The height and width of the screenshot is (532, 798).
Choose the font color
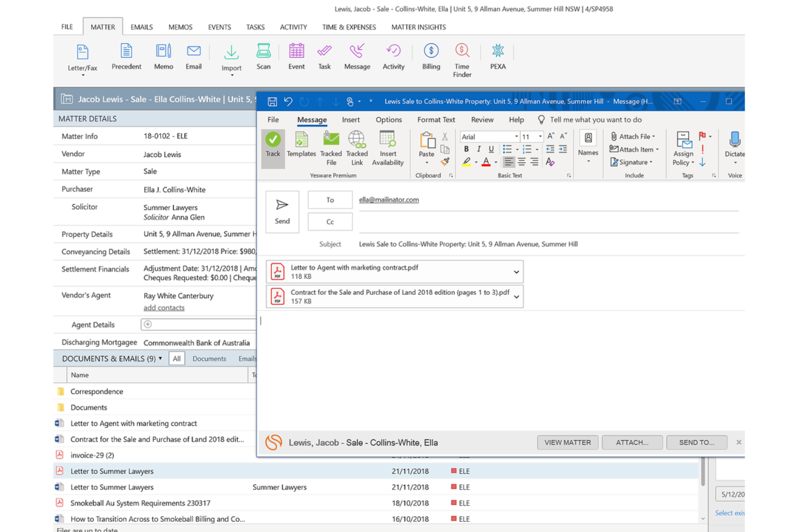coord(486,162)
